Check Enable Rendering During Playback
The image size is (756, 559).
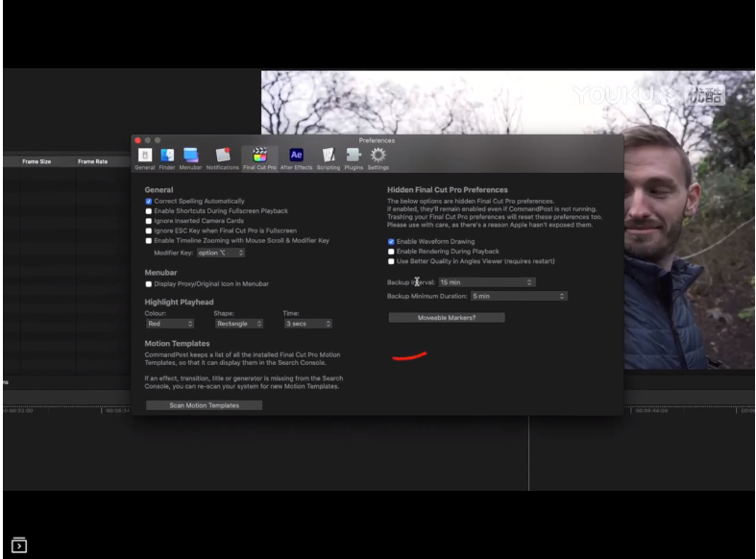tap(391, 252)
